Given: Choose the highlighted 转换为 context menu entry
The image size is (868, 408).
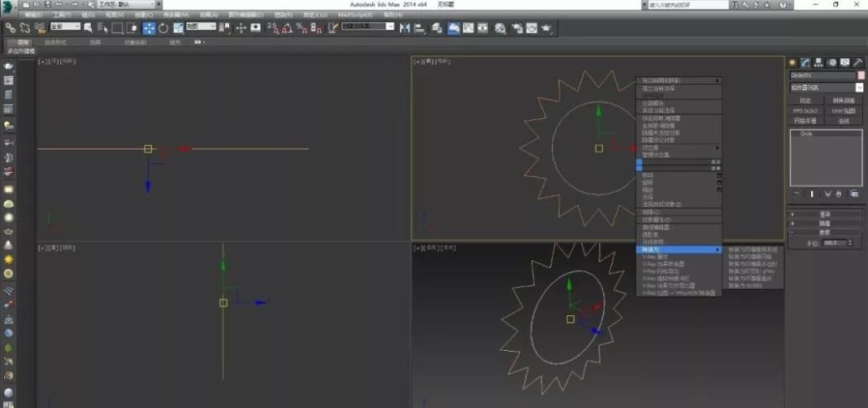Looking at the screenshot, I should click(678, 249).
